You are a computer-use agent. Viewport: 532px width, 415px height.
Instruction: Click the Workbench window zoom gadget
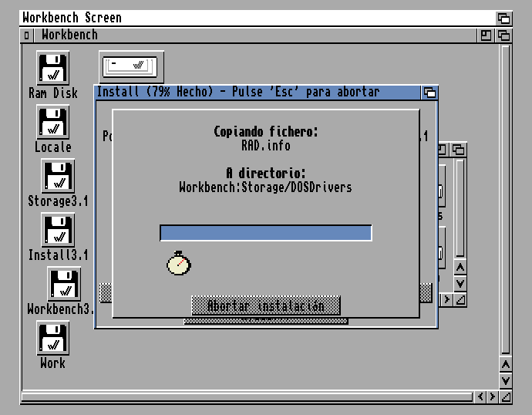[x=486, y=35]
